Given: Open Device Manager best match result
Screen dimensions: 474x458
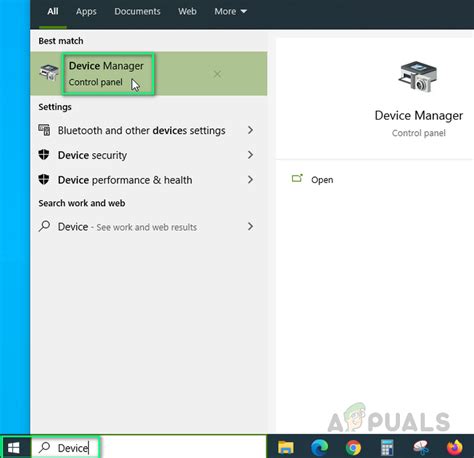Looking at the screenshot, I should [x=148, y=74].
